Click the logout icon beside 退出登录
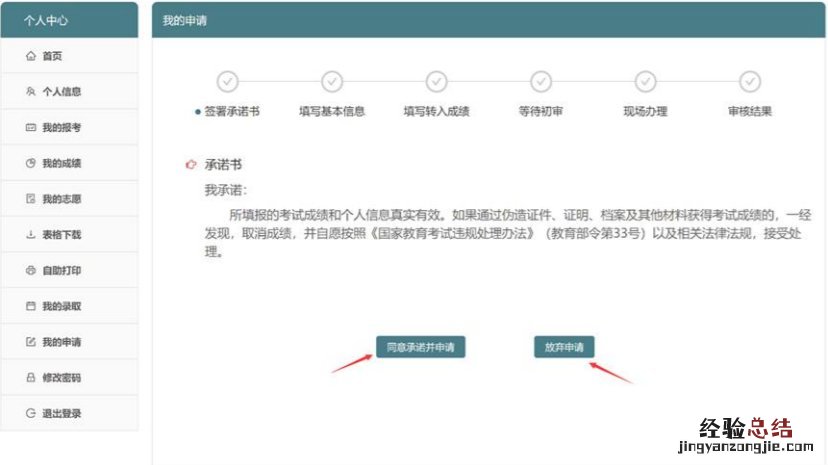This screenshot has height=465, width=828. pyautogui.click(x=31, y=413)
